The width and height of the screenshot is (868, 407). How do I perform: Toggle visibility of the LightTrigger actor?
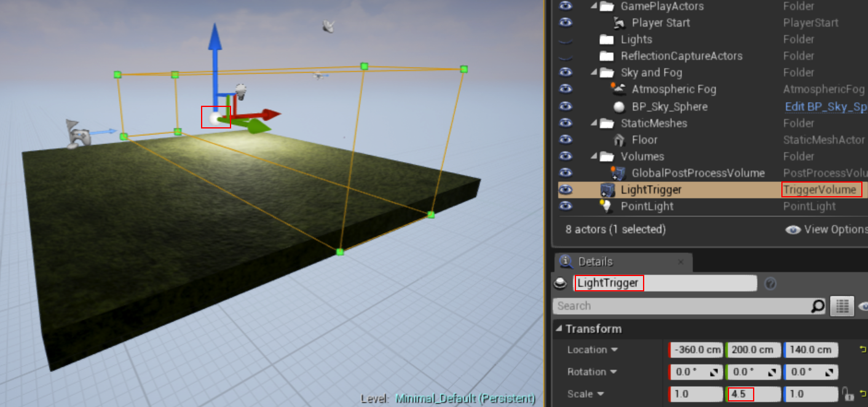(x=565, y=189)
